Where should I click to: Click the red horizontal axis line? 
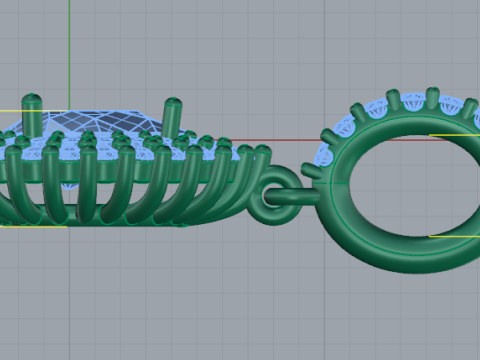pyautogui.click(x=267, y=140)
